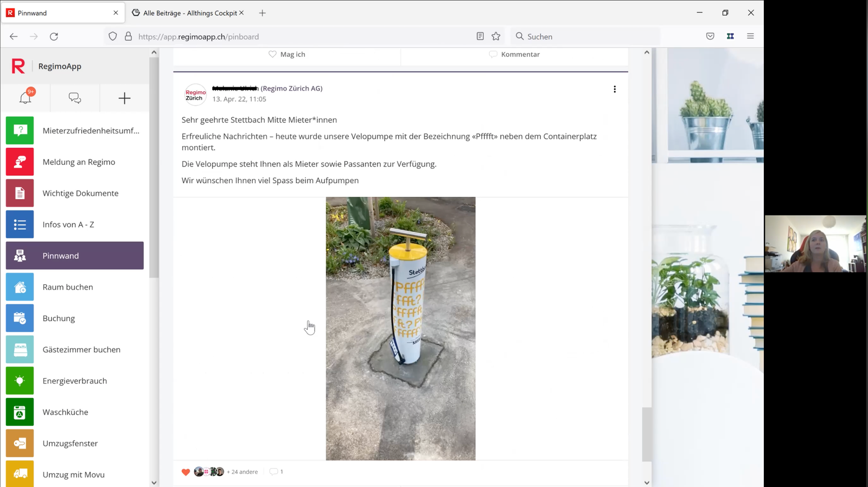
Task: Open the Velopumpe photo in post
Action: pos(400,328)
